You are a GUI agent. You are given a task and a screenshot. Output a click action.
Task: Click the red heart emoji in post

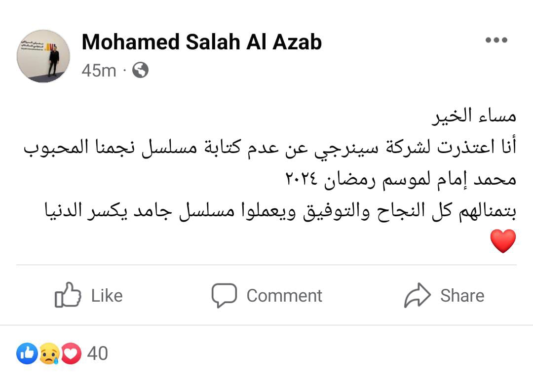pyautogui.click(x=503, y=241)
